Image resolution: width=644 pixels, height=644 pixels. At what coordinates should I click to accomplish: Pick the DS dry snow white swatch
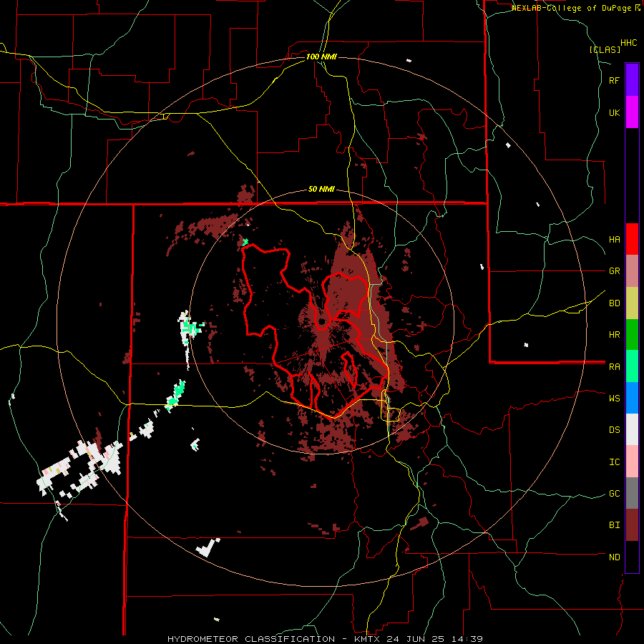point(632,429)
